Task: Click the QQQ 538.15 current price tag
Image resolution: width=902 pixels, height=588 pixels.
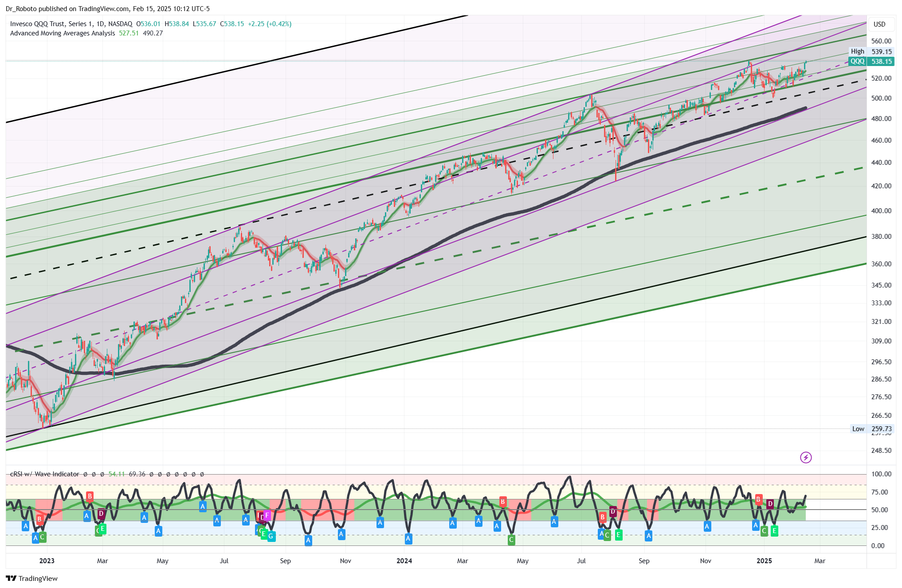Action: tap(872, 62)
